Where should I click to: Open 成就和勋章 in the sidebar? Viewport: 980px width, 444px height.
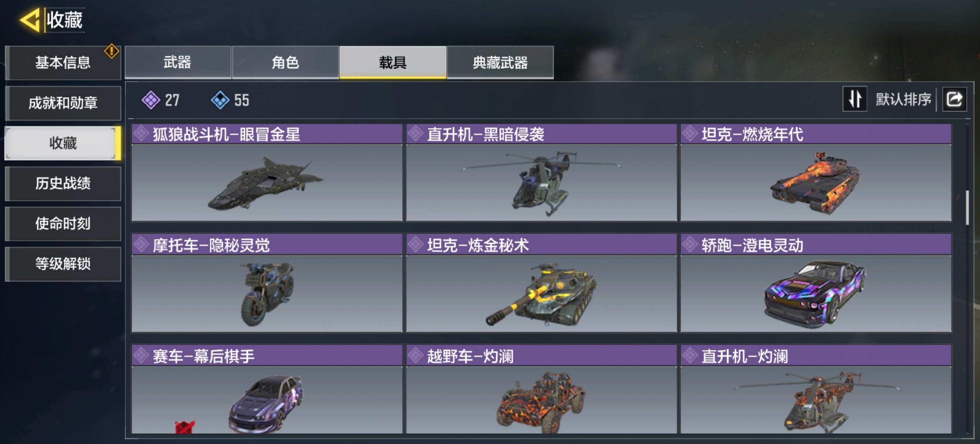(x=63, y=103)
